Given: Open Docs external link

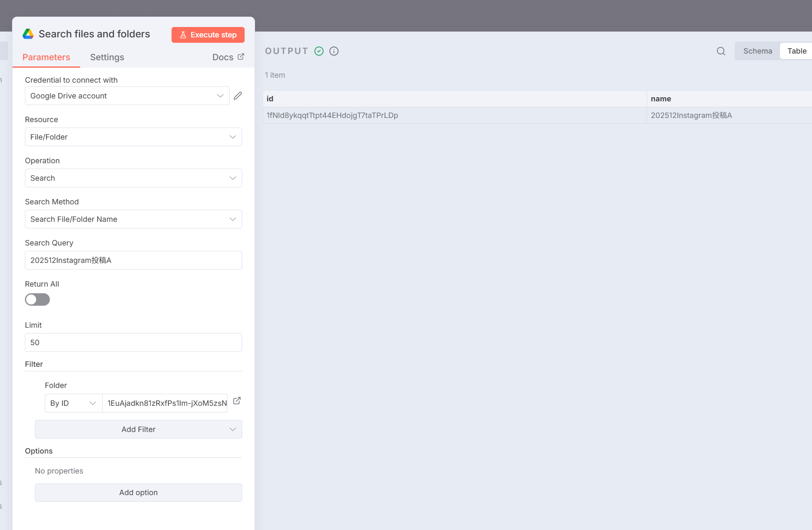Looking at the screenshot, I should point(228,57).
